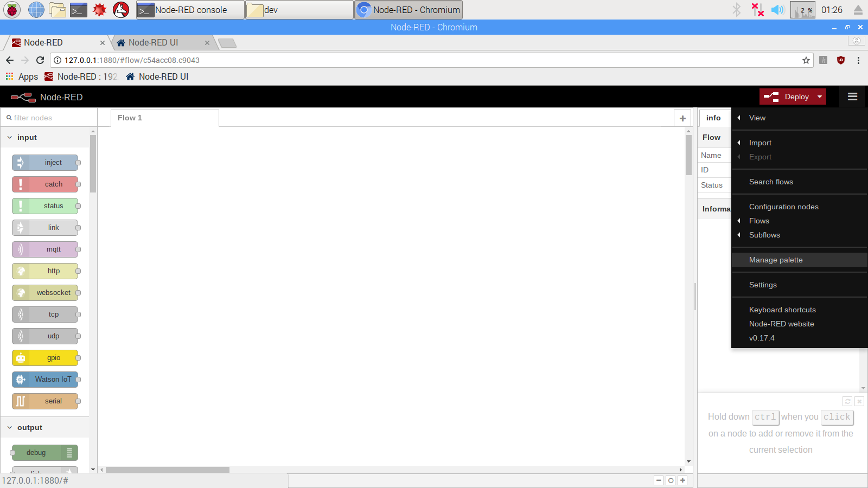Open the Flows submenu
The width and height of the screenshot is (868, 488).
(x=799, y=221)
